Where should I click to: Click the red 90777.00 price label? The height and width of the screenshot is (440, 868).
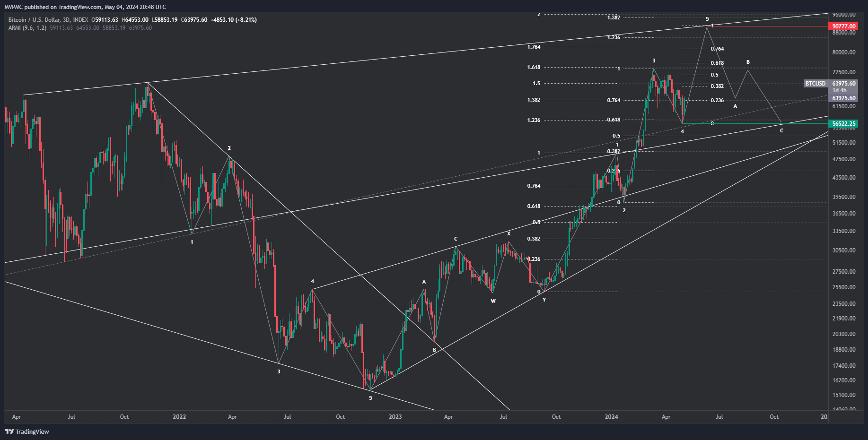[844, 26]
